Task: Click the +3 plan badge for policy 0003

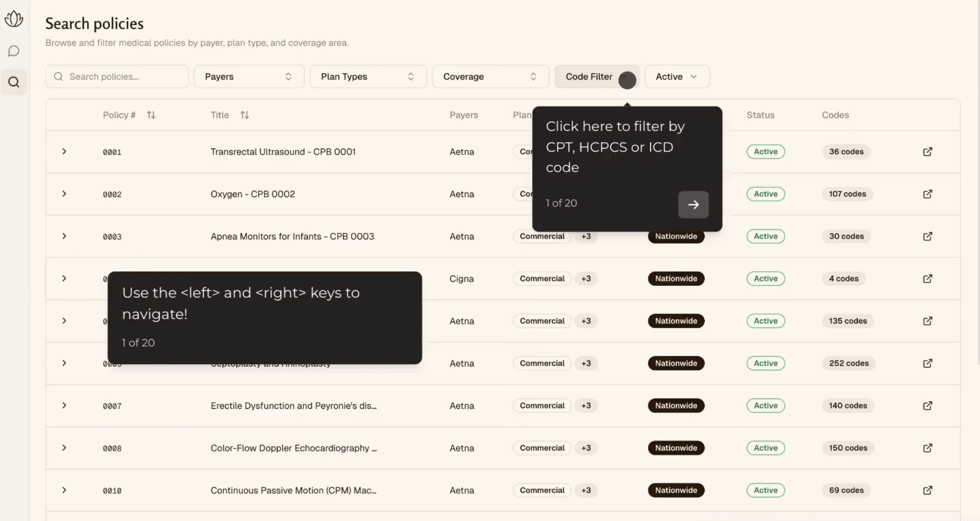Action: coord(586,236)
